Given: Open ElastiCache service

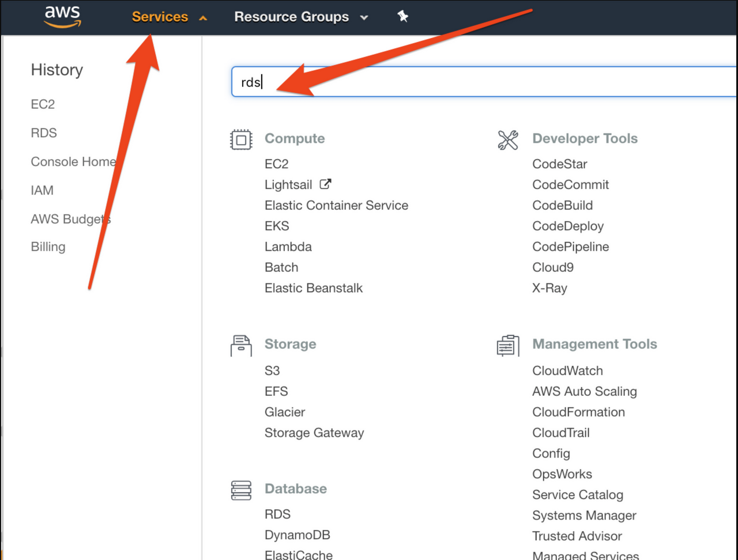Looking at the screenshot, I should [299, 555].
